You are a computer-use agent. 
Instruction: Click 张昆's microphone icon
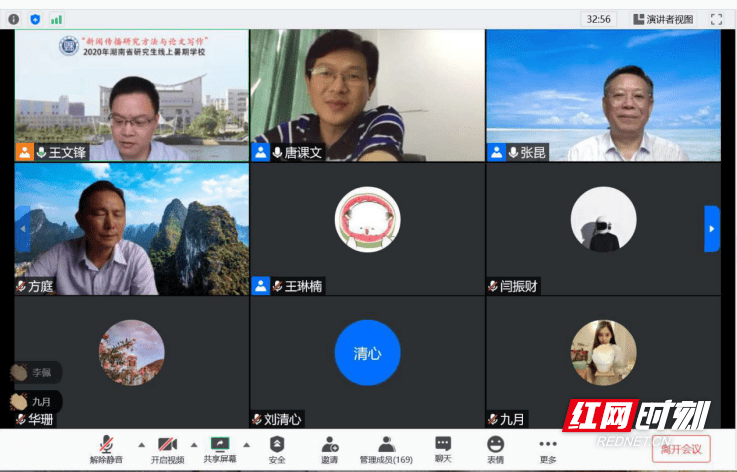point(513,153)
